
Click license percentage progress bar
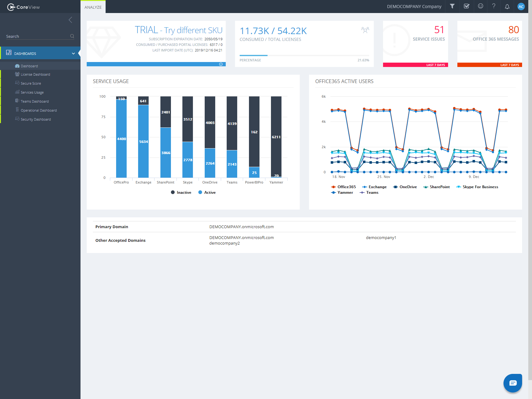tap(304, 55)
